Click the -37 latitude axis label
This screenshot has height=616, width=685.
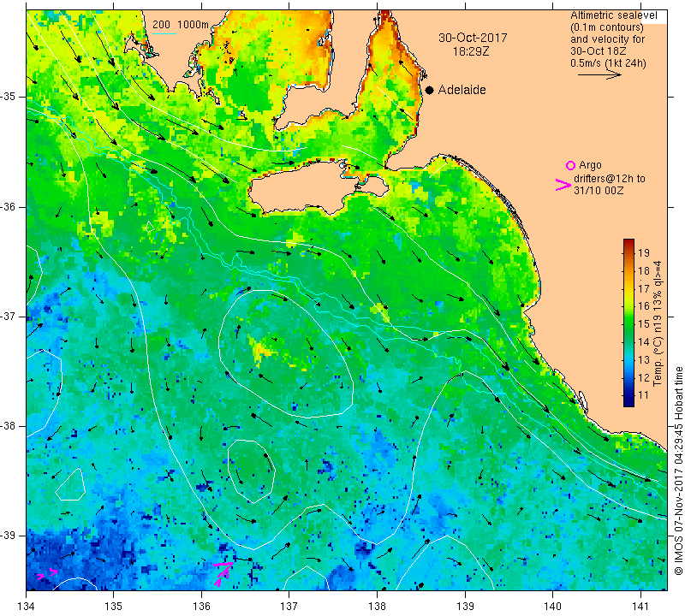point(9,316)
